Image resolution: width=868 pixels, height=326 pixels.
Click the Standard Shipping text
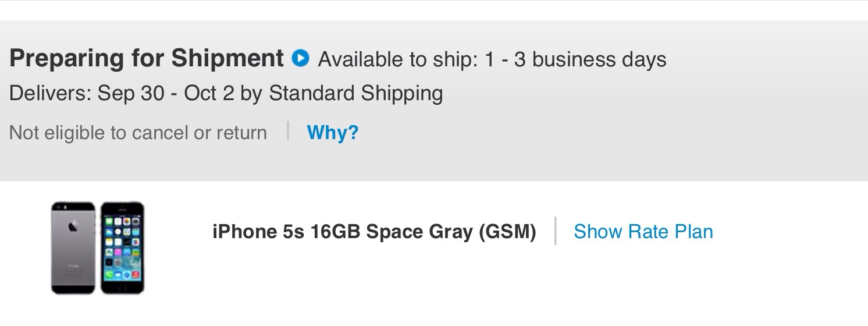coord(355,93)
